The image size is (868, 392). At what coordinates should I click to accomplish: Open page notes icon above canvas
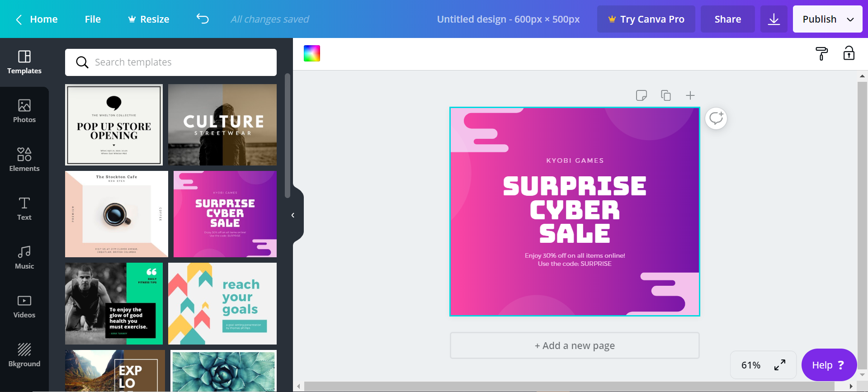pos(641,95)
